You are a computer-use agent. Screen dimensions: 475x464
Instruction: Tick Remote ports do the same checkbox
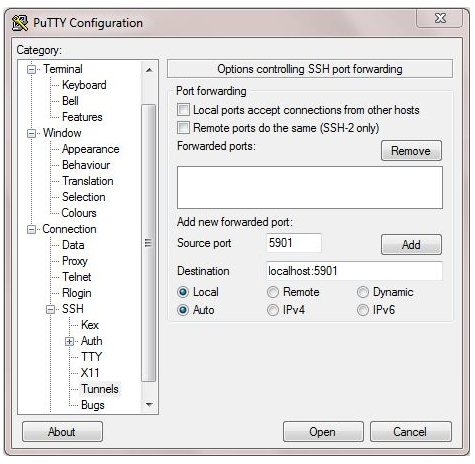coord(183,127)
